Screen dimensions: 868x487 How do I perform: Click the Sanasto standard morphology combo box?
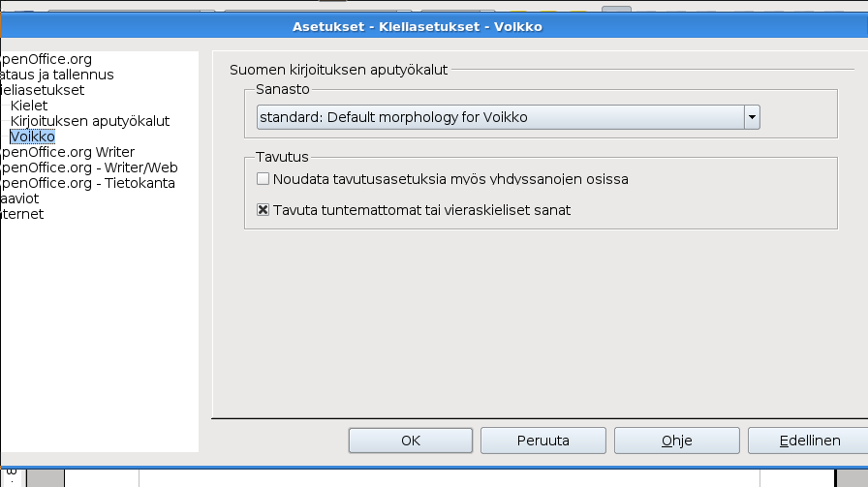pos(499,118)
